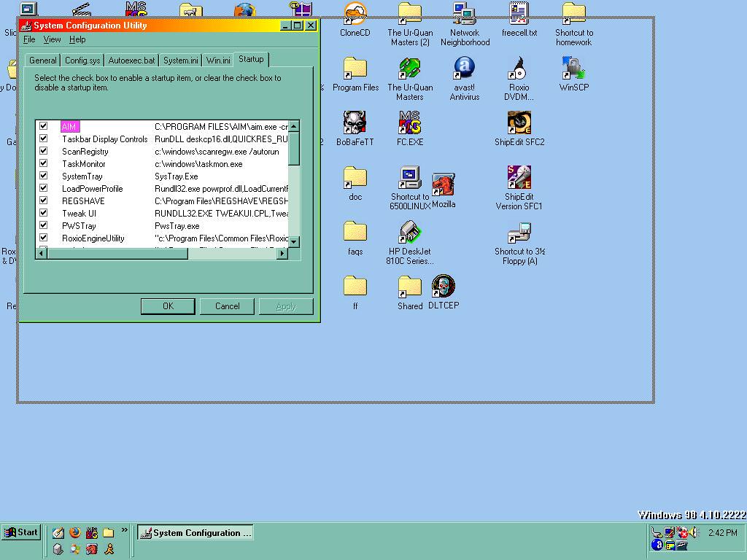The width and height of the screenshot is (747, 560).
Task: Disable the REGSHAVE startup item
Action: (x=43, y=200)
